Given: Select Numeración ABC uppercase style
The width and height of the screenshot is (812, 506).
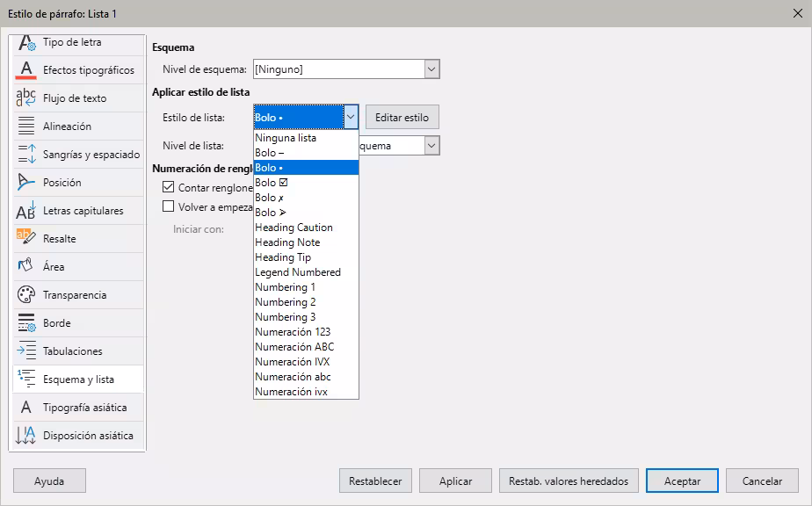Looking at the screenshot, I should (x=306, y=347).
